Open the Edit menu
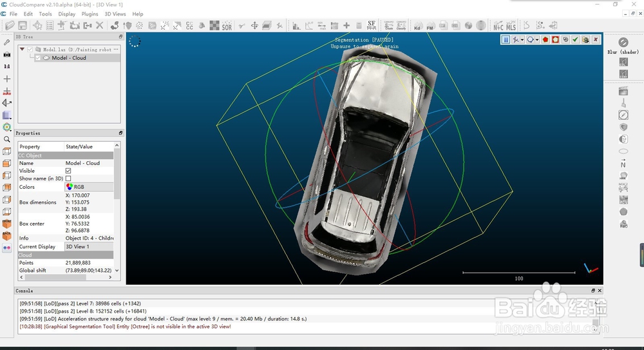Viewport: 644px width, 350px height. point(28,14)
